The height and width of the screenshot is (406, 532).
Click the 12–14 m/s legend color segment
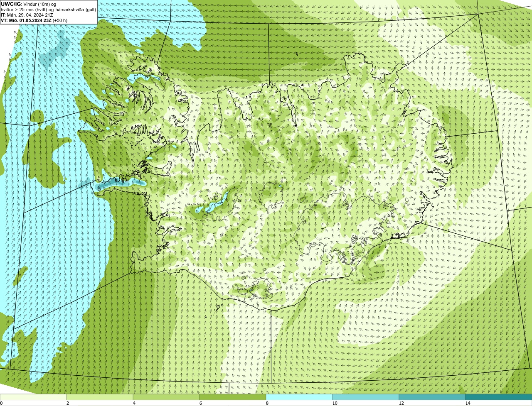[x=432, y=397]
